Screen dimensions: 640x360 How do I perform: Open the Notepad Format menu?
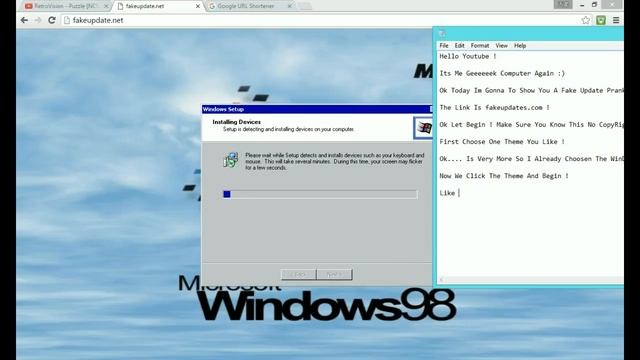480,46
